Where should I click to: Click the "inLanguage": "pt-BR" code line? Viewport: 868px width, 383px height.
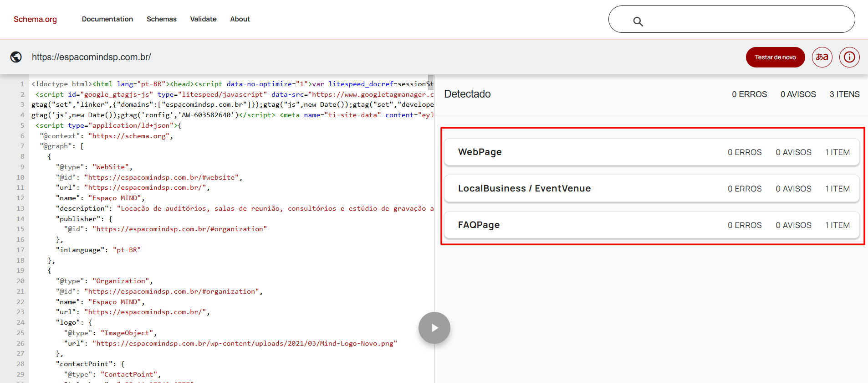98,250
